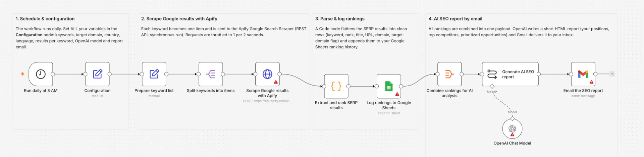
Task: Click the Model connector diamond under Generate AI SEO report
Action: 492,86
